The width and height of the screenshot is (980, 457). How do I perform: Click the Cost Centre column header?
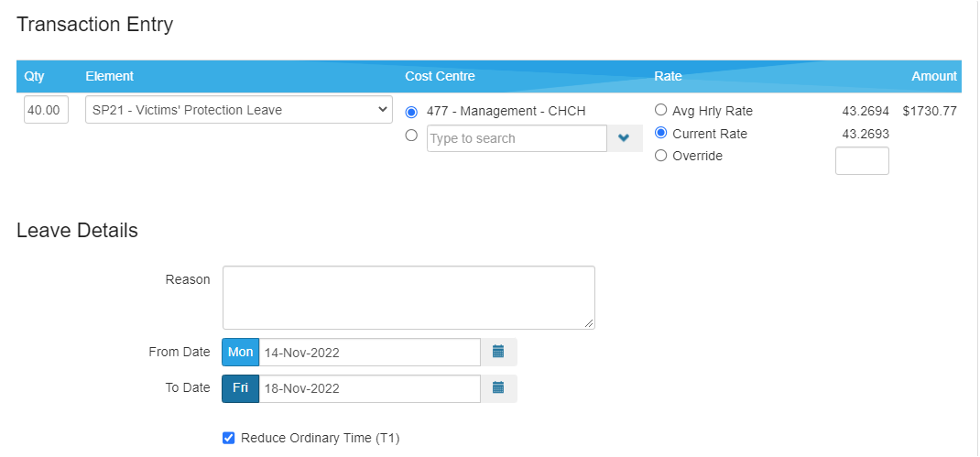point(440,76)
